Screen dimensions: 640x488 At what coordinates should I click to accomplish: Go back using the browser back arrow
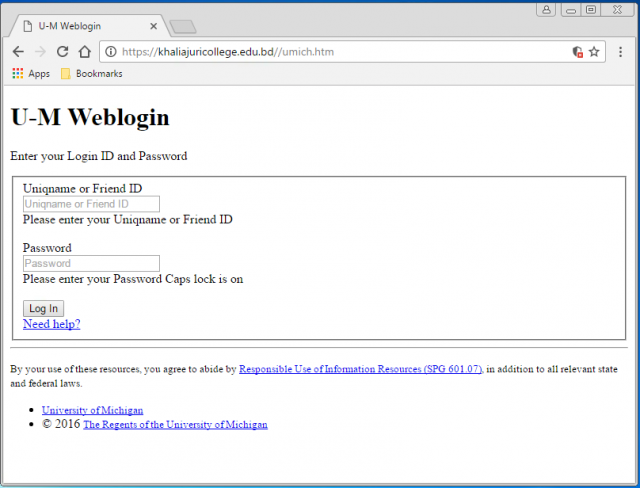tap(18, 52)
